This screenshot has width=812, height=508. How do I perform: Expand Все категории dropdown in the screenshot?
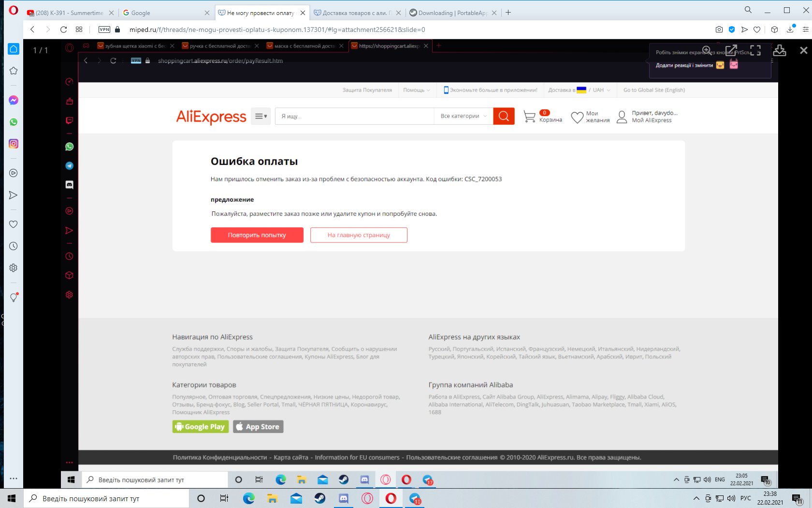[x=464, y=116]
